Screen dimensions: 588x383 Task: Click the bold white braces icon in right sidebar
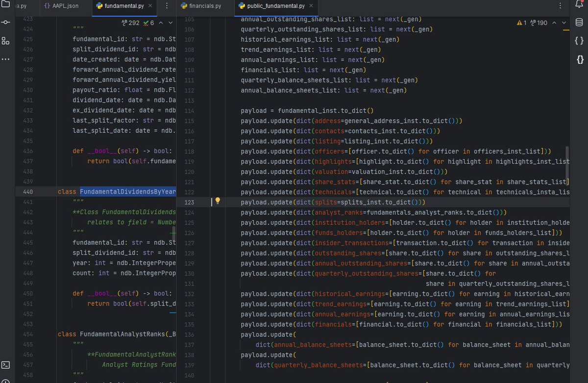(x=580, y=59)
